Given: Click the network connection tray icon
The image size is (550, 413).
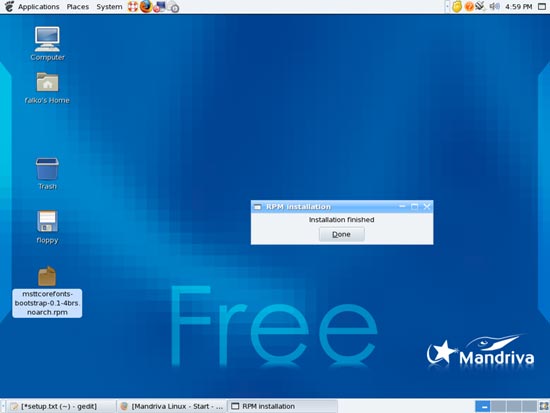Looking at the screenshot, I should coord(480,6).
